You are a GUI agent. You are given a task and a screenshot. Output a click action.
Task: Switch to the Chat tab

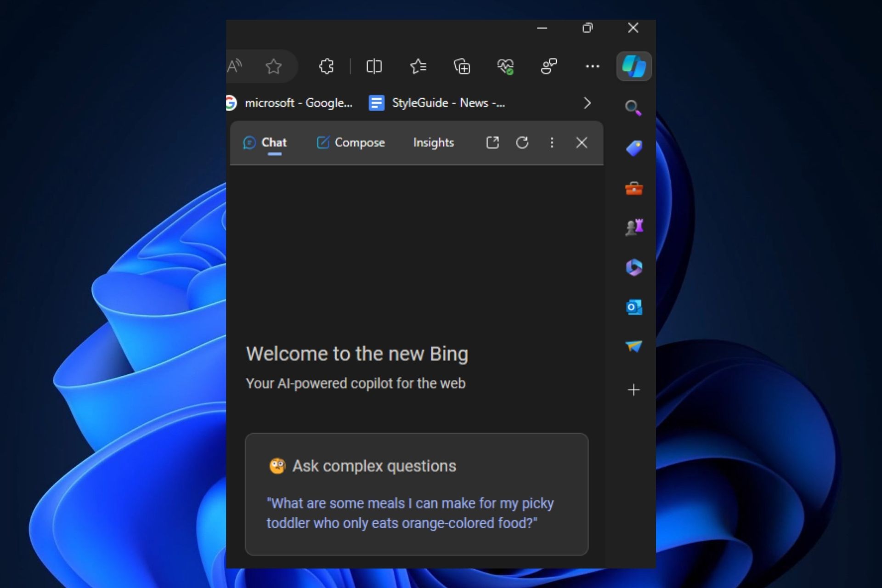(265, 143)
